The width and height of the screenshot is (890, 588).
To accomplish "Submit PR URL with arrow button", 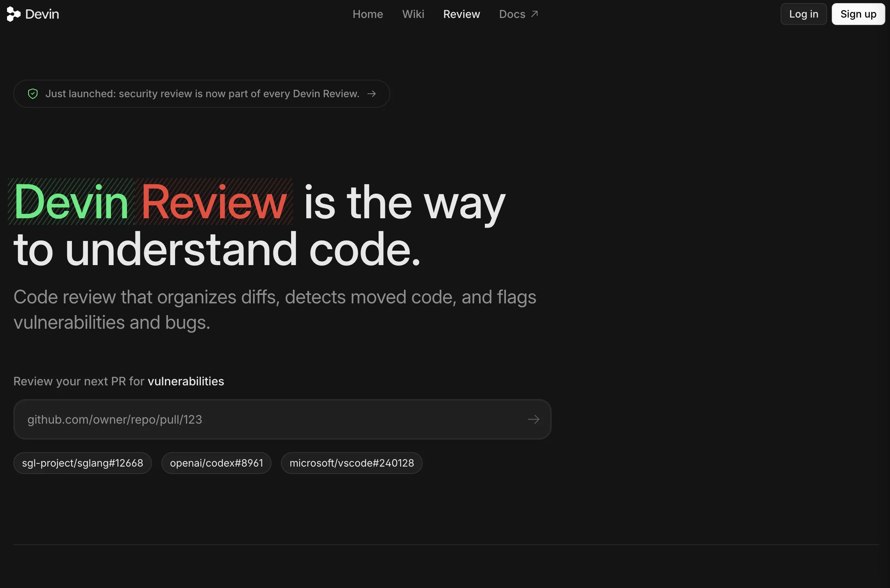I will click(533, 419).
